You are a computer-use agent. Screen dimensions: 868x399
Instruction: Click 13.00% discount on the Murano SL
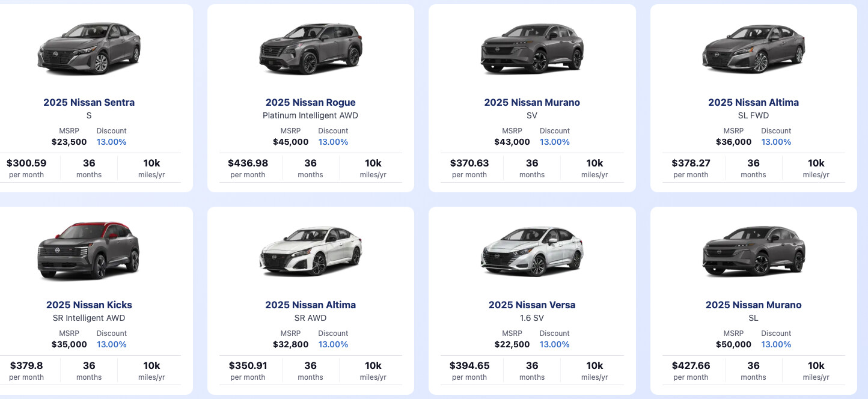[776, 344]
